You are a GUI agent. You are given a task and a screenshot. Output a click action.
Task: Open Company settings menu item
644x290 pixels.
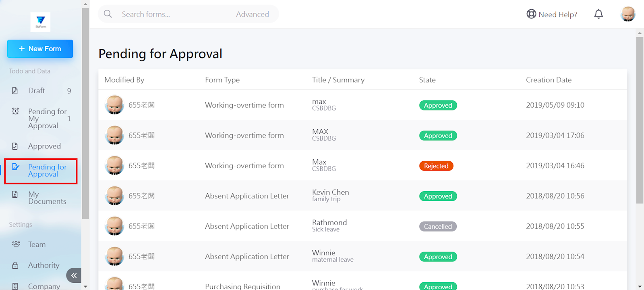(x=43, y=286)
